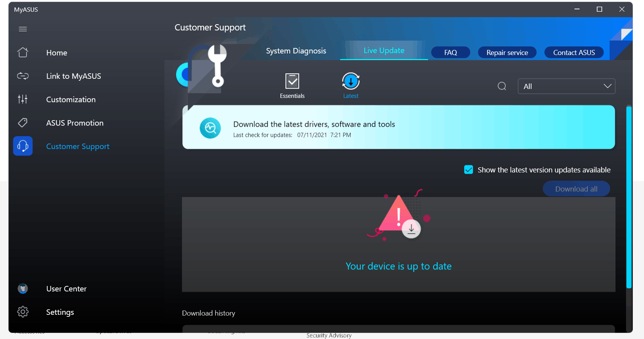
Task: Toggle Show the latest version updates available
Action: pyautogui.click(x=469, y=170)
